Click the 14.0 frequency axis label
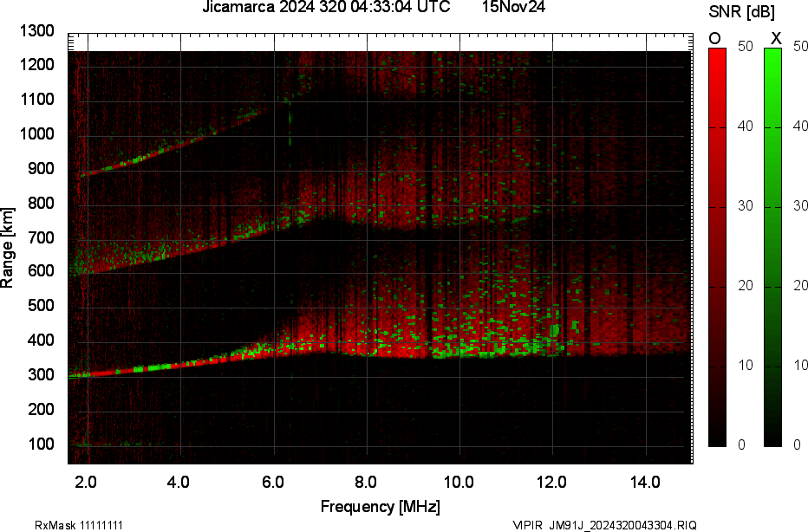 [x=645, y=482]
